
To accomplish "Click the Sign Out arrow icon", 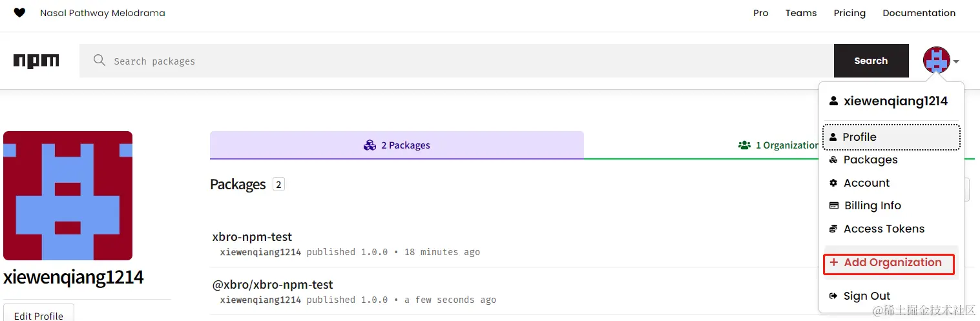I will click(x=833, y=296).
